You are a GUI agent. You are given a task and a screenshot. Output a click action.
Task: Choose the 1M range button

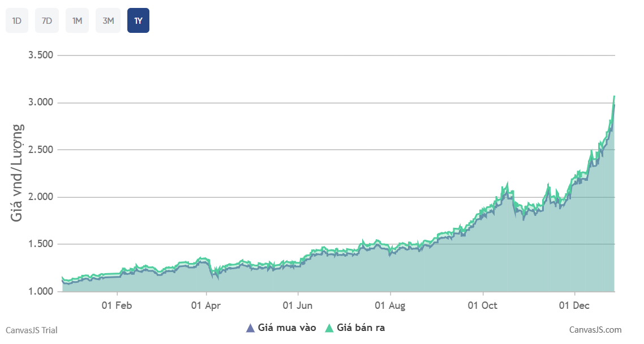[77, 21]
